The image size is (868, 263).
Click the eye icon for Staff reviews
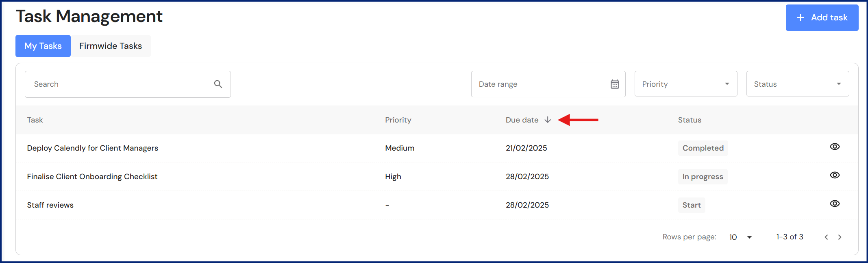[x=835, y=204]
